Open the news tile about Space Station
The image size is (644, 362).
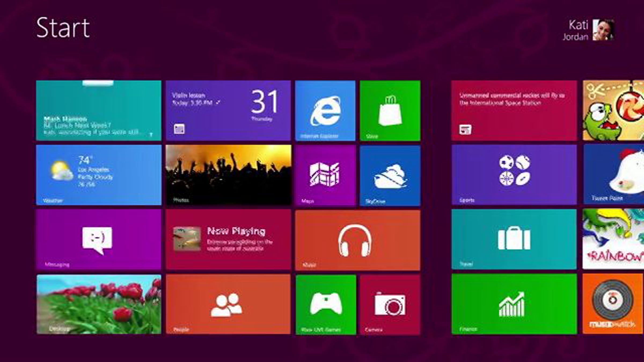point(514,110)
